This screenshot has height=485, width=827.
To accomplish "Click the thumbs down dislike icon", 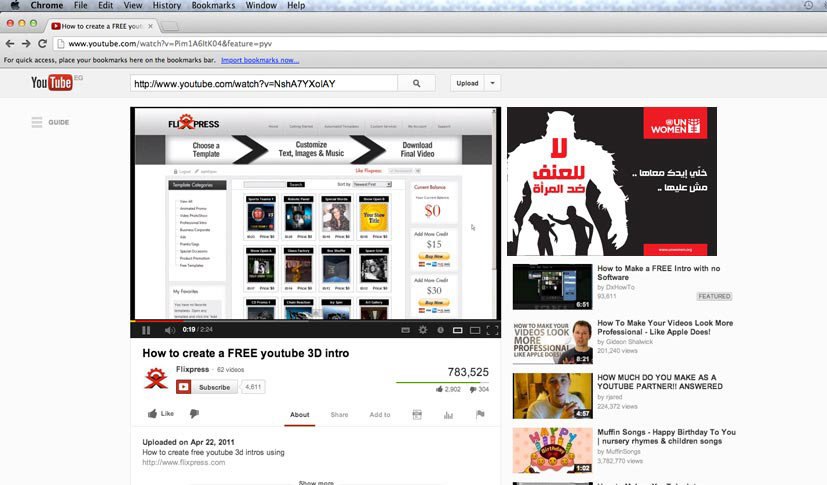I will 194,414.
